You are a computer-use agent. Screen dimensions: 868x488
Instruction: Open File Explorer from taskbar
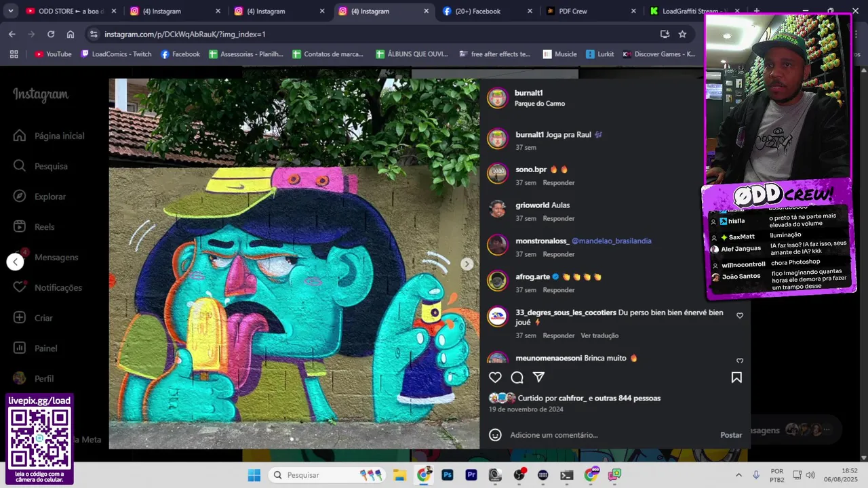click(399, 475)
